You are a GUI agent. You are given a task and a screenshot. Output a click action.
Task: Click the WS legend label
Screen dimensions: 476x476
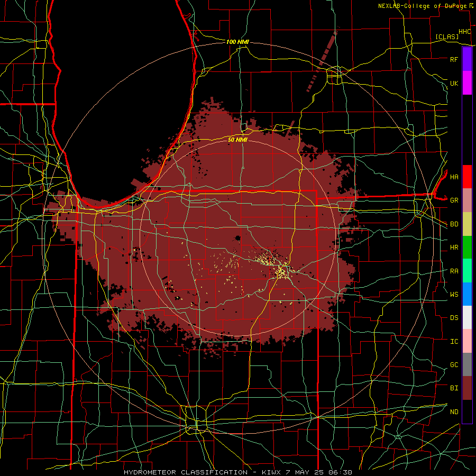click(x=454, y=295)
